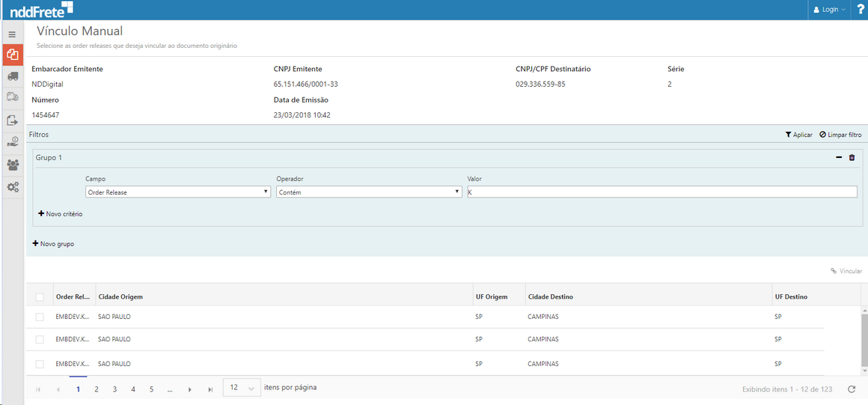
Task: Tick the checkbox on the third table row
Action: point(40,364)
